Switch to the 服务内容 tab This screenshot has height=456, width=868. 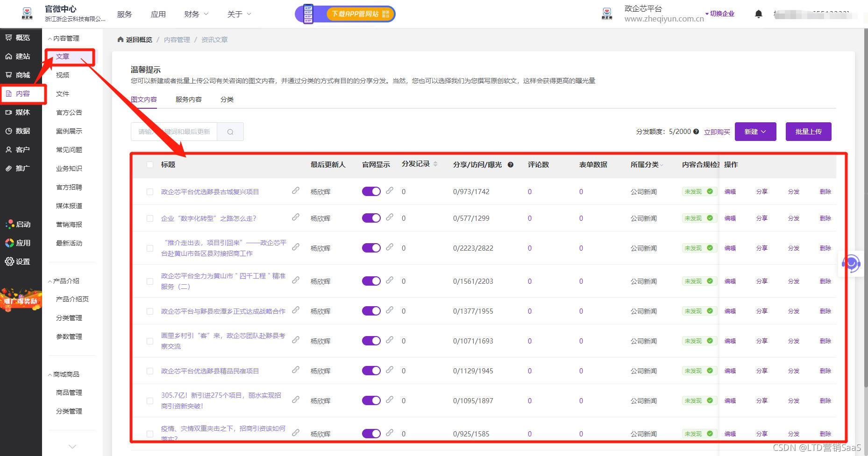[189, 99]
